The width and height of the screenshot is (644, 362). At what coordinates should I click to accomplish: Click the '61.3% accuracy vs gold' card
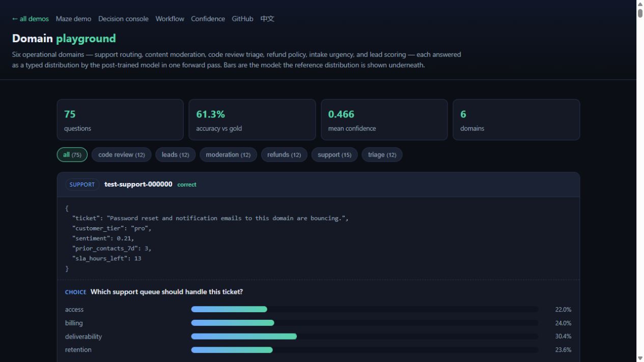252,119
